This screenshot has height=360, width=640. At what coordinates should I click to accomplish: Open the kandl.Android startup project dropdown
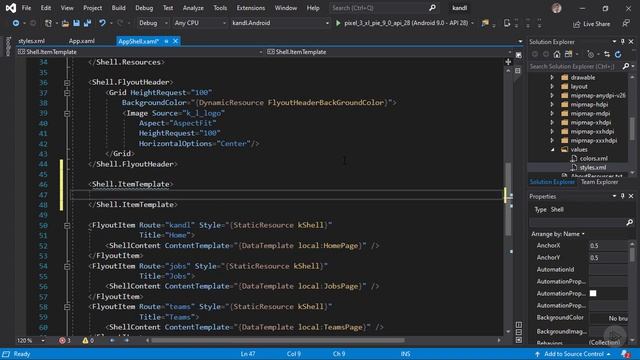tap(280, 23)
